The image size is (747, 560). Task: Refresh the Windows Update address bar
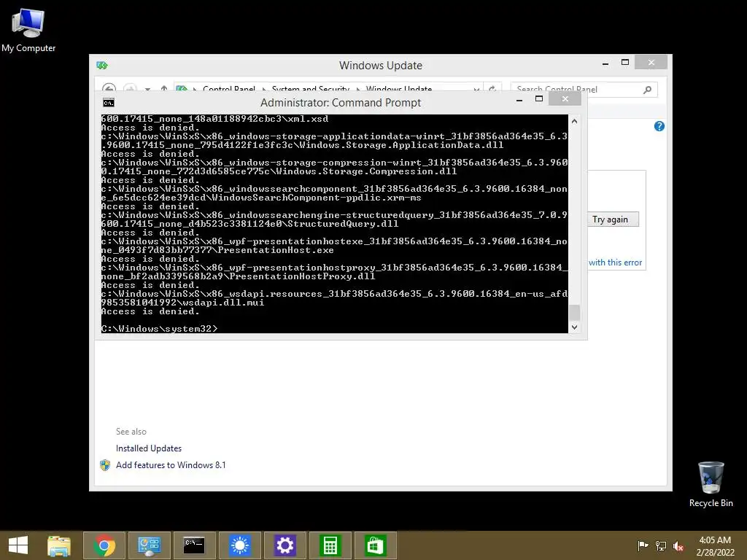(492, 88)
